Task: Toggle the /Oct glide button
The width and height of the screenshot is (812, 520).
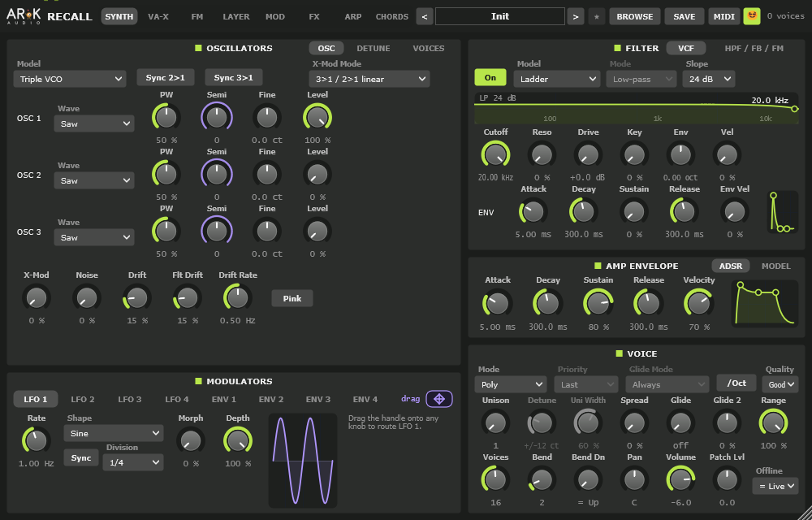Action: click(x=736, y=383)
